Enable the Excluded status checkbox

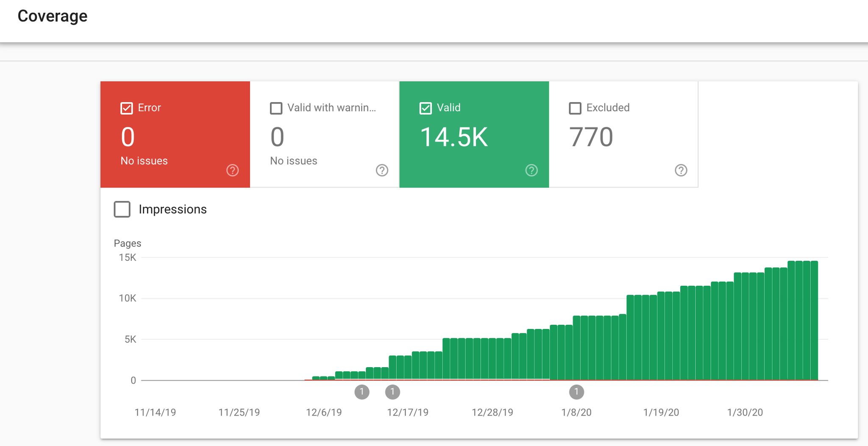tap(575, 108)
